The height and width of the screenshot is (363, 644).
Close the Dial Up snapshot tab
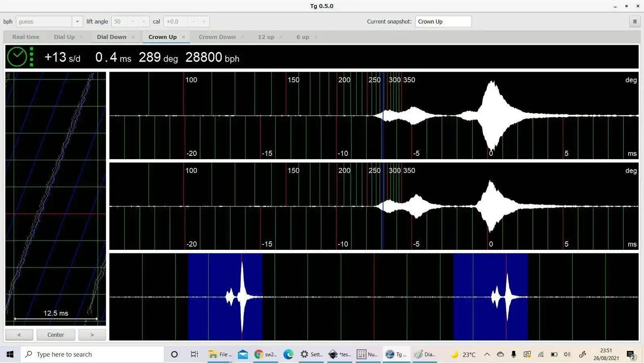tap(81, 37)
